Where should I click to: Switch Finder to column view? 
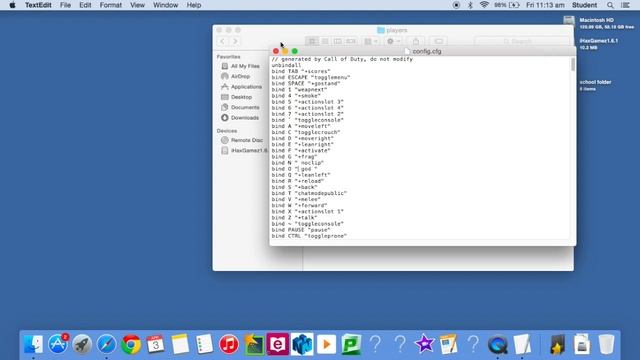coord(338,41)
